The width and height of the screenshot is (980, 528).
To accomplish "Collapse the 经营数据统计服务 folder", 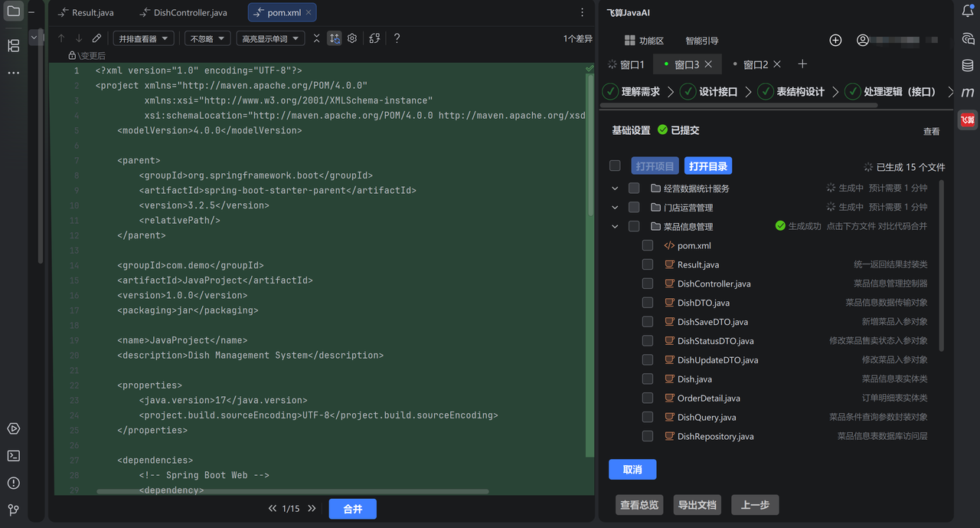I will click(615, 188).
